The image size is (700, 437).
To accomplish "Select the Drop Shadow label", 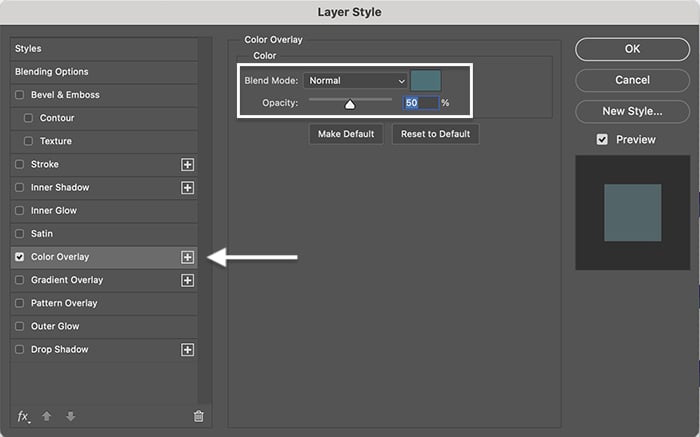I will coord(59,350).
